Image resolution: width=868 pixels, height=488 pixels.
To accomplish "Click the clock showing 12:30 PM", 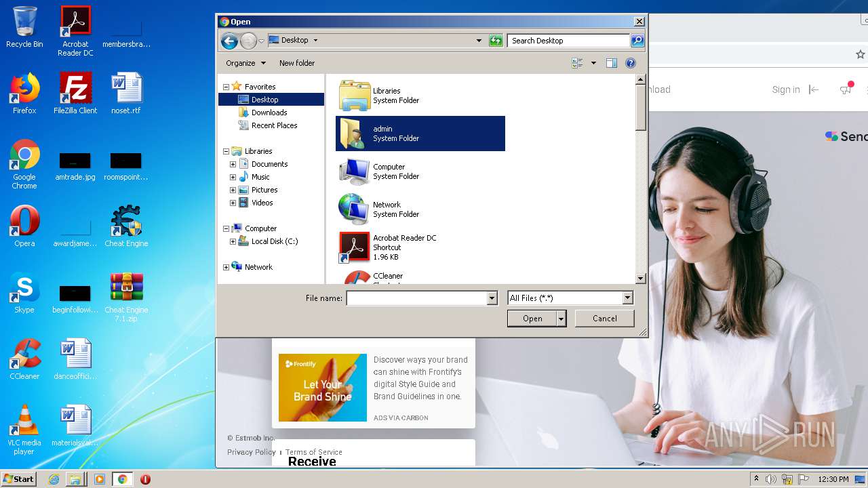I will point(833,479).
